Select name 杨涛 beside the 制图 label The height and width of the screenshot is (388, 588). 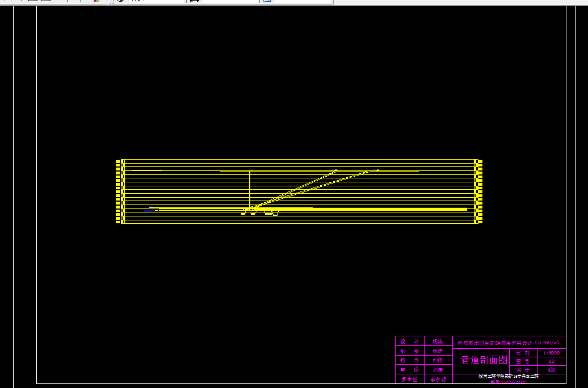(438, 351)
